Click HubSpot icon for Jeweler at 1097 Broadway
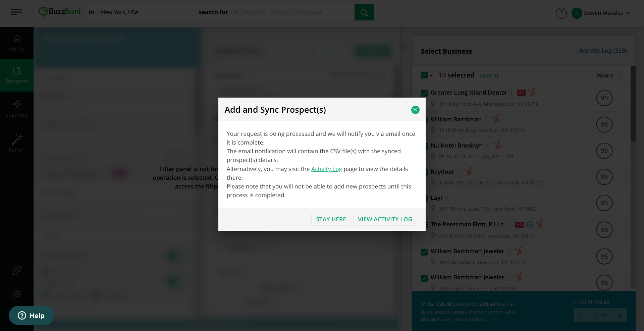Viewport: 644px width, 331px height. point(518,251)
